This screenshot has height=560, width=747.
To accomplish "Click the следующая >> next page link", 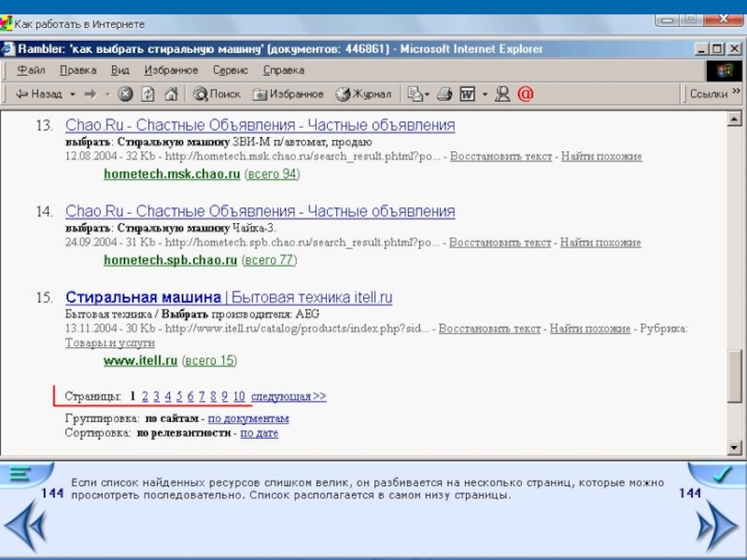I will click(x=289, y=396).
